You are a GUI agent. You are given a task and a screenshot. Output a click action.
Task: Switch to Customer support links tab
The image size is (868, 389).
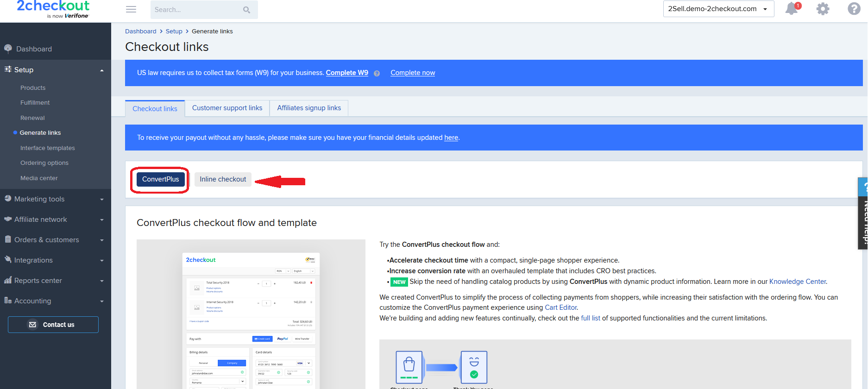(227, 108)
